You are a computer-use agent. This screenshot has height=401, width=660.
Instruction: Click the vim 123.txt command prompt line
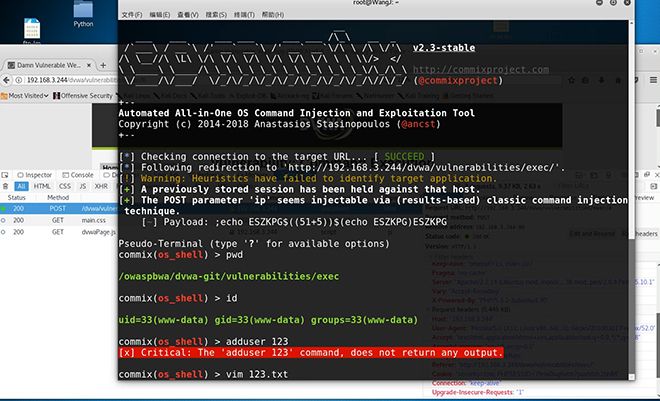point(203,374)
